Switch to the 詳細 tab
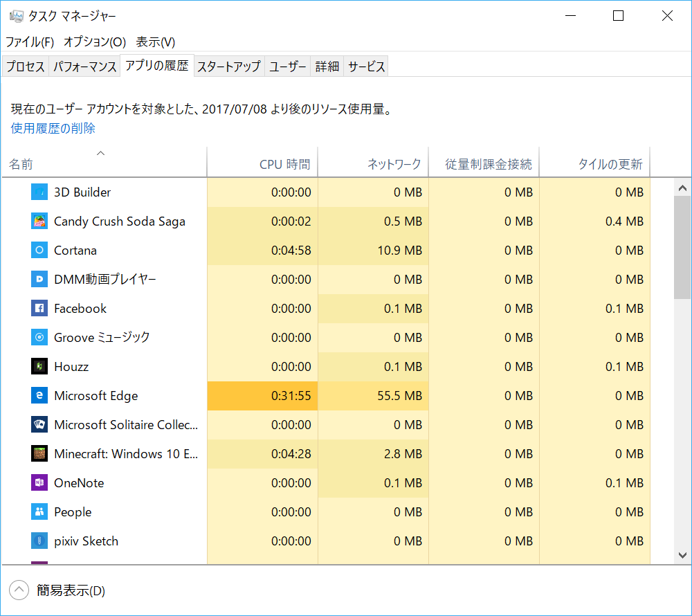 pyautogui.click(x=327, y=66)
